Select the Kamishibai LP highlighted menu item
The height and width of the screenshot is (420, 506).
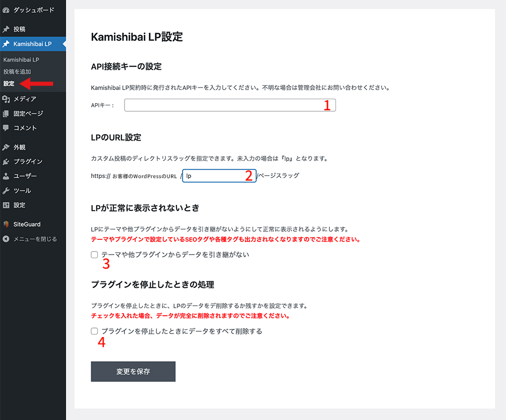[x=33, y=44]
